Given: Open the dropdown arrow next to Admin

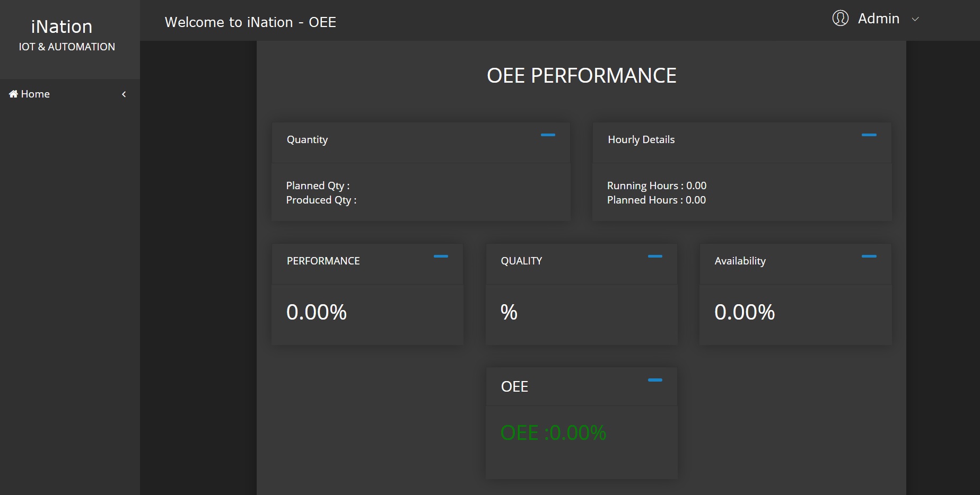Looking at the screenshot, I should 915,19.
